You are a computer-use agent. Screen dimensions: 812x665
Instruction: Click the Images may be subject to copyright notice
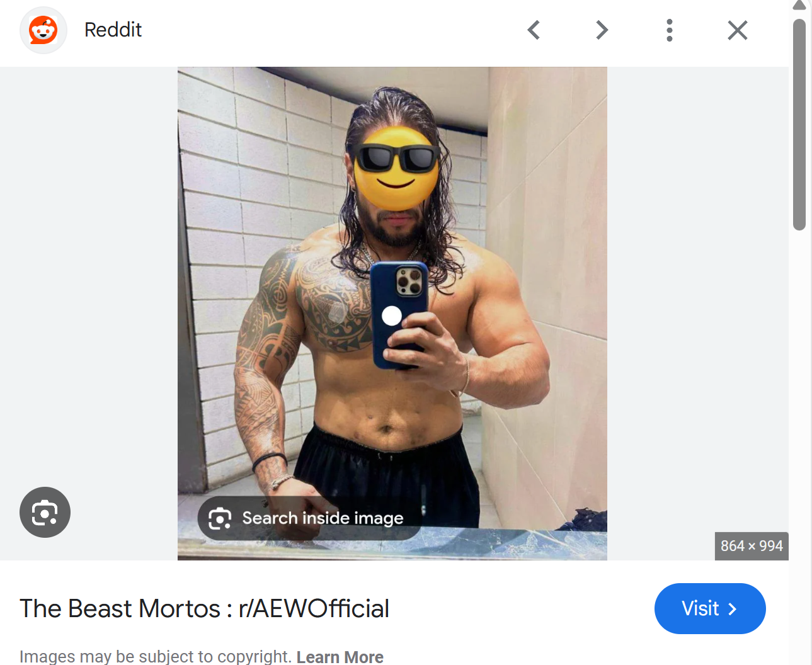156,657
